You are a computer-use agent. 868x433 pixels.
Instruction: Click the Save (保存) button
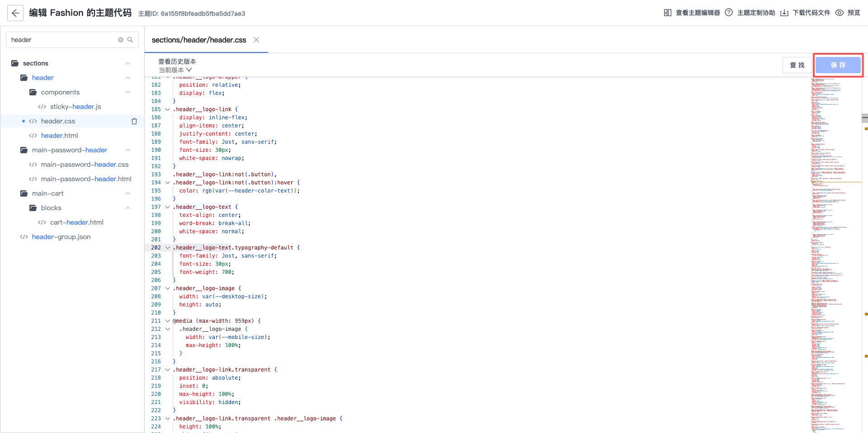(838, 65)
